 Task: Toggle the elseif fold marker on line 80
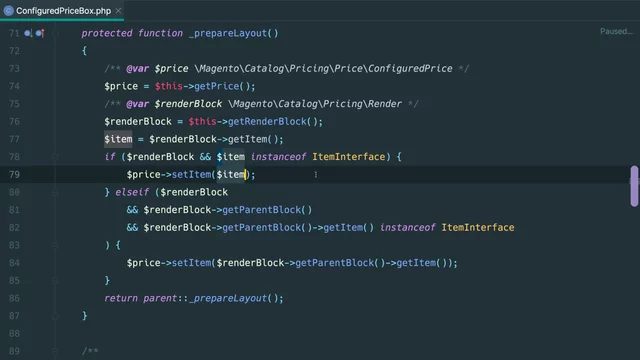(55, 192)
